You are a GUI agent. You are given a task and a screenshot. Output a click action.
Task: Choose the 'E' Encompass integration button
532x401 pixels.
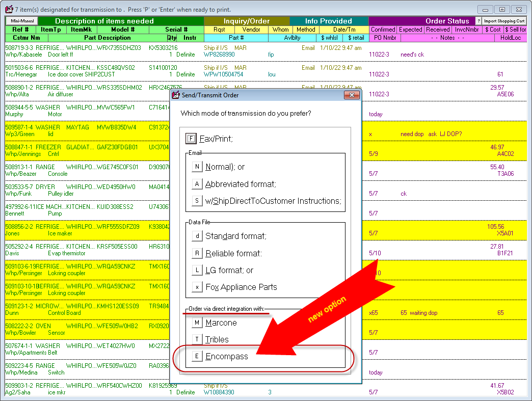(x=197, y=356)
